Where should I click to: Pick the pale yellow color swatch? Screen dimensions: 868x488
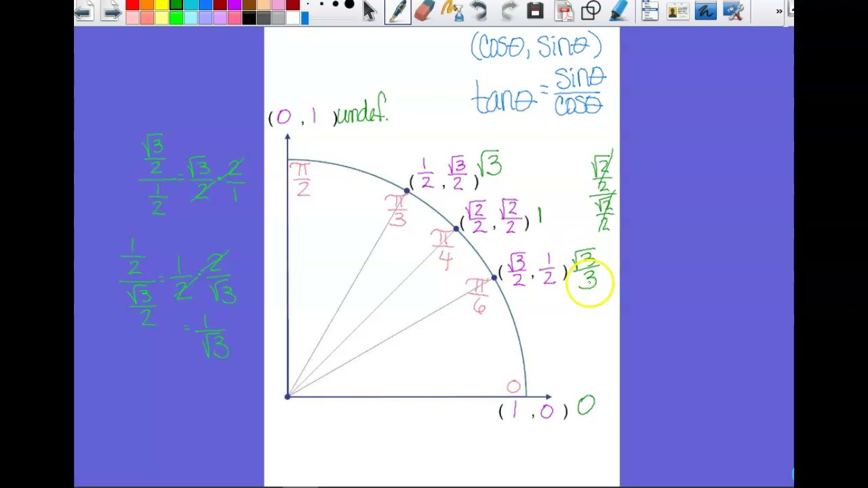[162, 18]
